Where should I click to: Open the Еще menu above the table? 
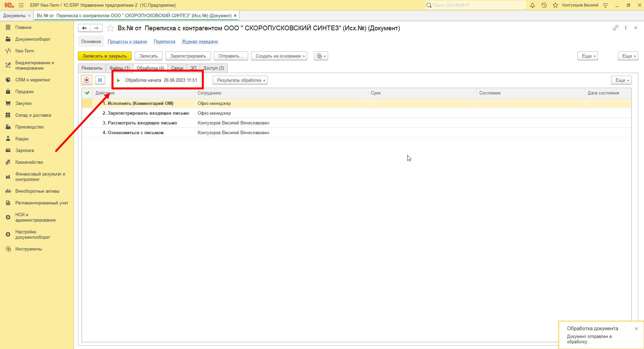tap(622, 80)
